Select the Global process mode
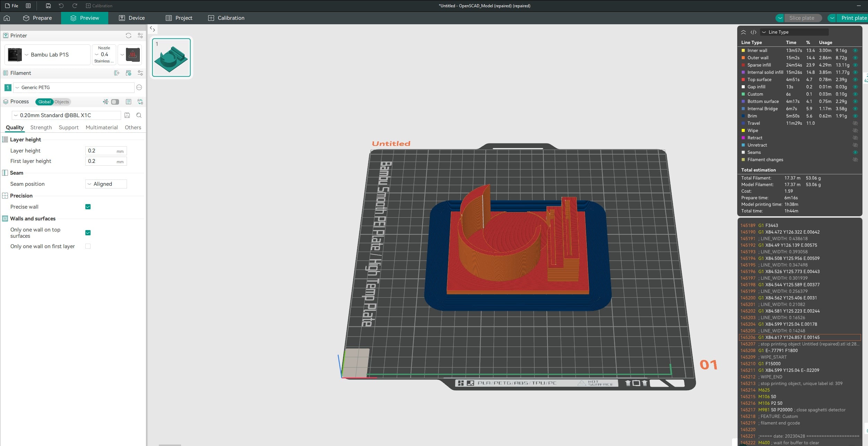The image size is (868, 446). pyautogui.click(x=44, y=102)
